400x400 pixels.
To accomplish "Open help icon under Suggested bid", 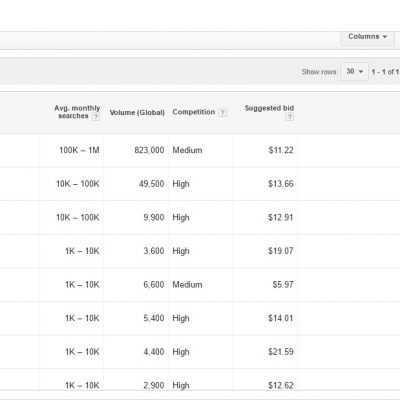I will (x=290, y=116).
